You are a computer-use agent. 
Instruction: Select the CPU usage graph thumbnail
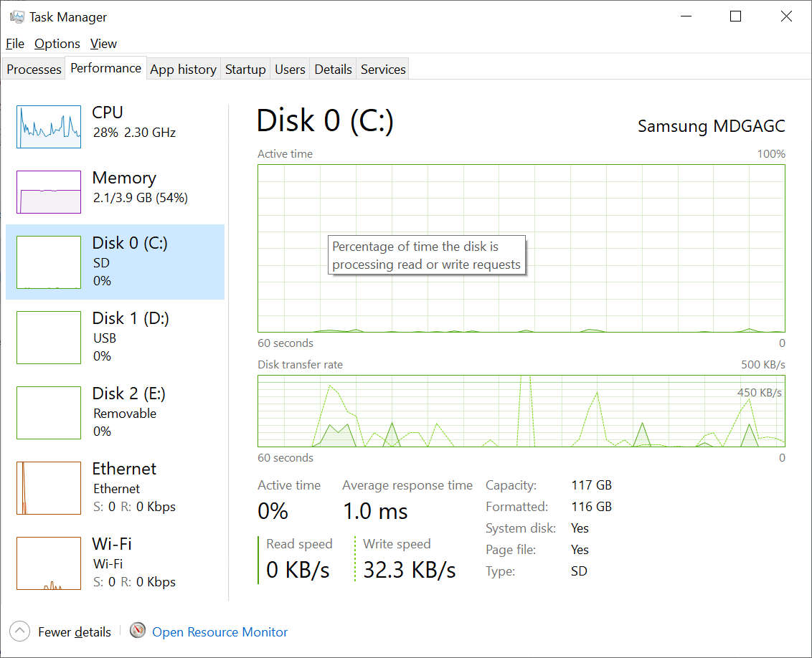click(49, 127)
